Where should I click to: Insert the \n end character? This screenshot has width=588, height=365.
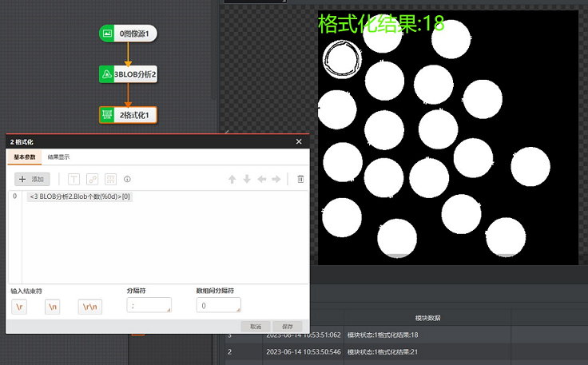click(53, 307)
